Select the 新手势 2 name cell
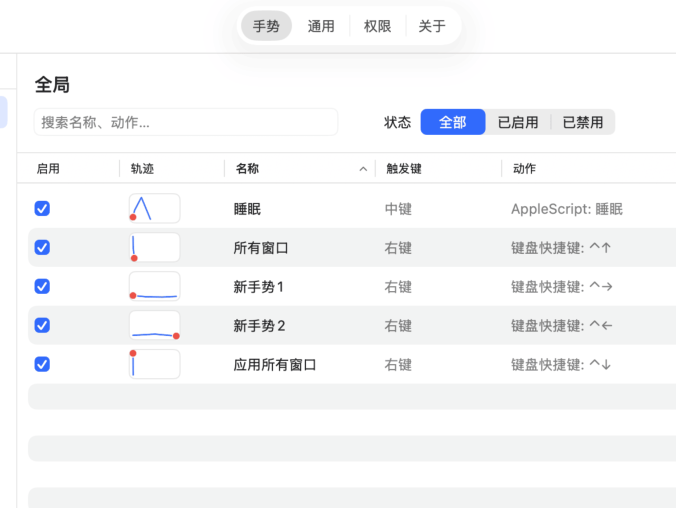This screenshot has width=676, height=508. click(x=260, y=326)
